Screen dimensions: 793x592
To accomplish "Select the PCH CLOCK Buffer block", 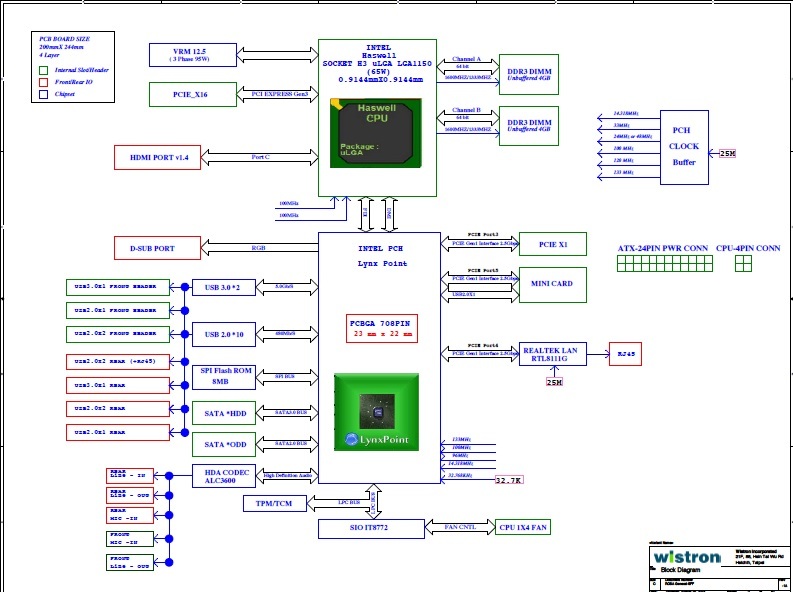I will click(684, 147).
